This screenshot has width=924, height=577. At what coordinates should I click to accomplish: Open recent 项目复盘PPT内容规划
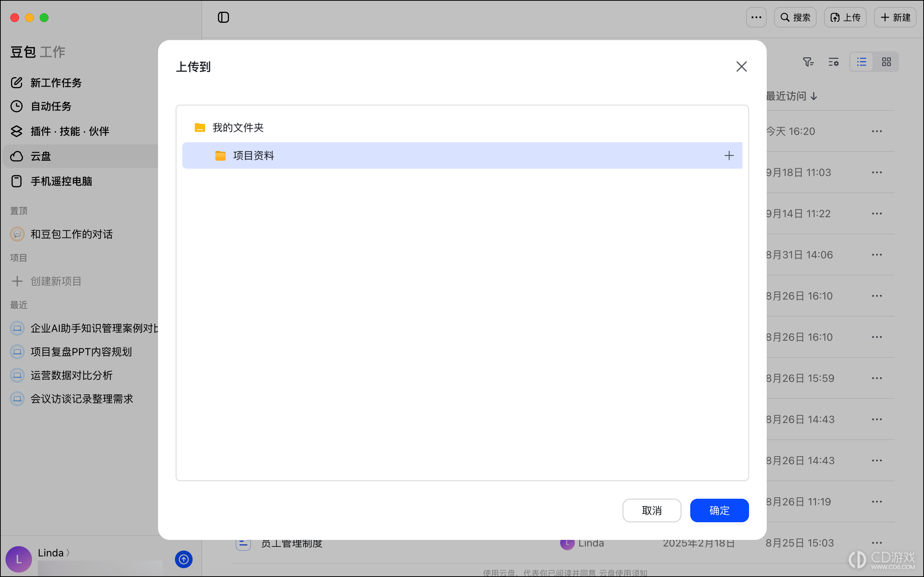[x=71, y=351]
